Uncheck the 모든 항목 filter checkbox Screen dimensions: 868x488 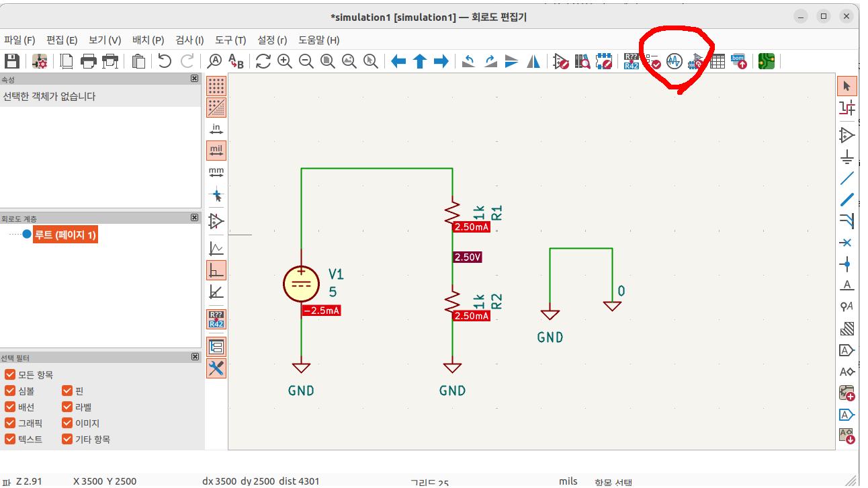(x=10, y=374)
